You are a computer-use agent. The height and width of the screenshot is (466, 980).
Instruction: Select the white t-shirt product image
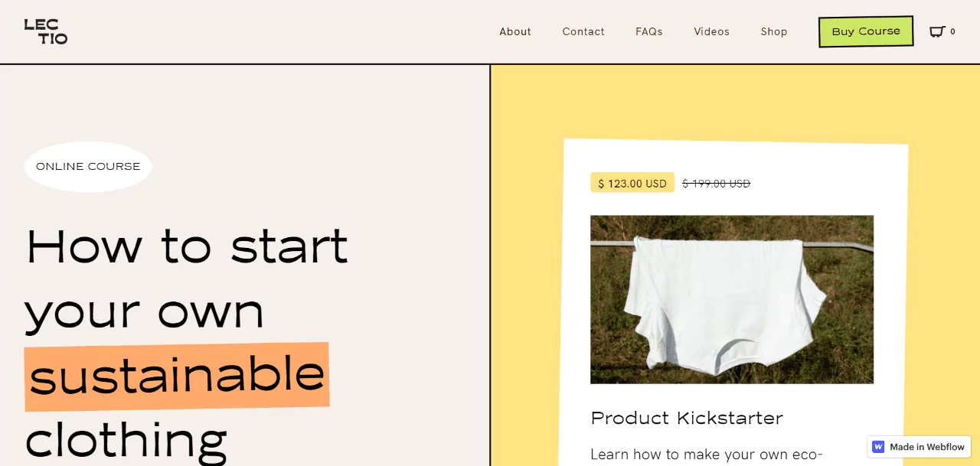click(731, 299)
